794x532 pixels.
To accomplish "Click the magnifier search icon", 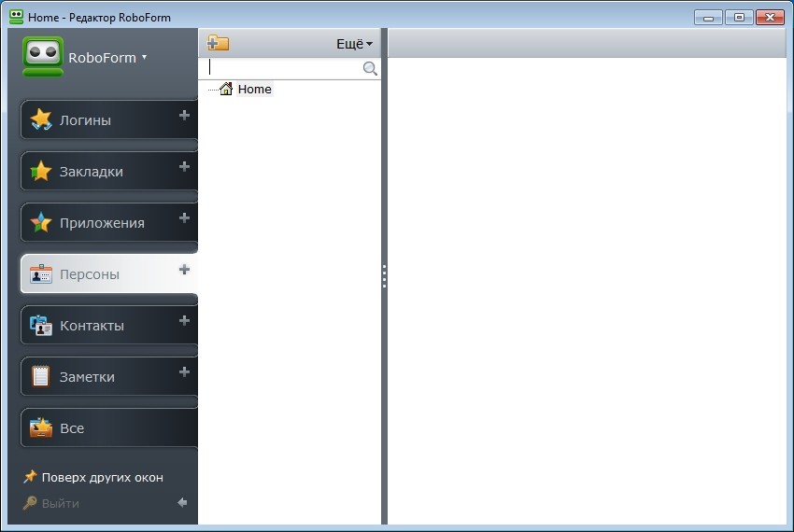I will [370, 68].
